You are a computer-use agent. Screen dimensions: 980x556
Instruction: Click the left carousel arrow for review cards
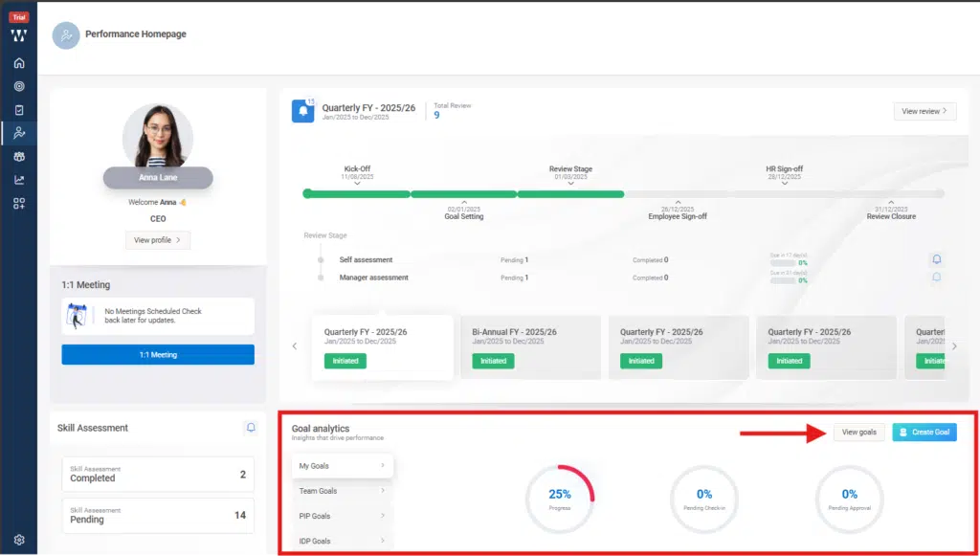point(295,345)
